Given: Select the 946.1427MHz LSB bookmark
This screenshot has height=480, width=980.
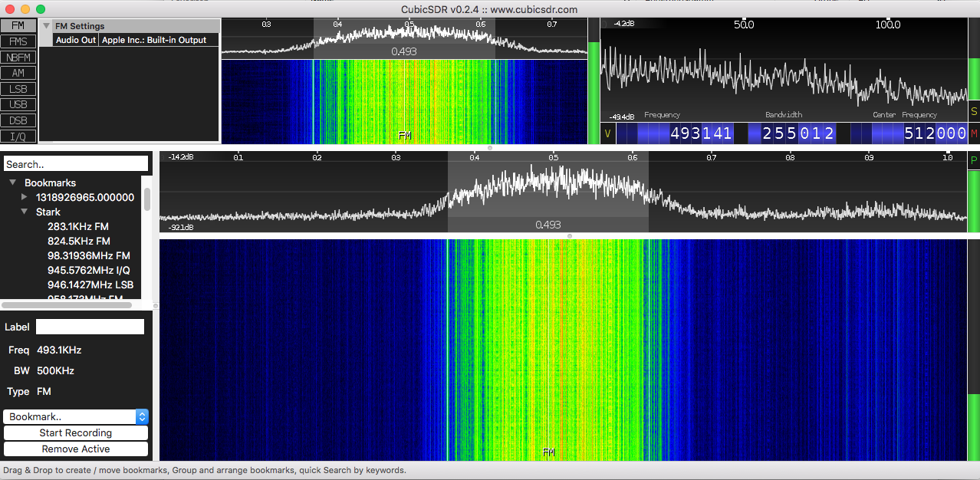Looking at the screenshot, I should point(90,284).
